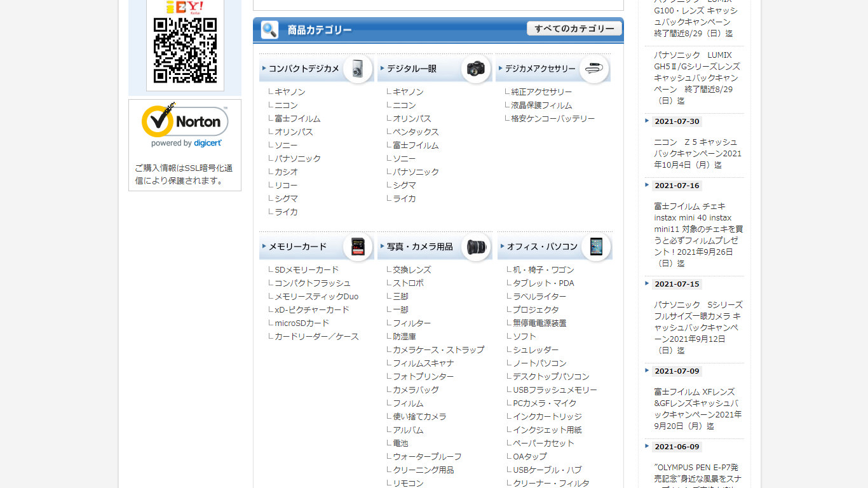
Task: Select リコー in compact cameras
Action: coord(286,186)
